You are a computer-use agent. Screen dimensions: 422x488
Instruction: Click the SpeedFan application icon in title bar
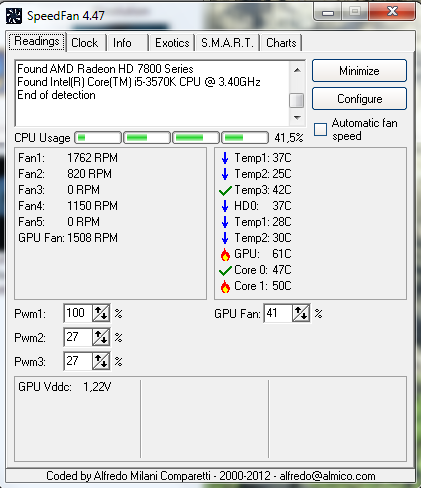[14, 16]
